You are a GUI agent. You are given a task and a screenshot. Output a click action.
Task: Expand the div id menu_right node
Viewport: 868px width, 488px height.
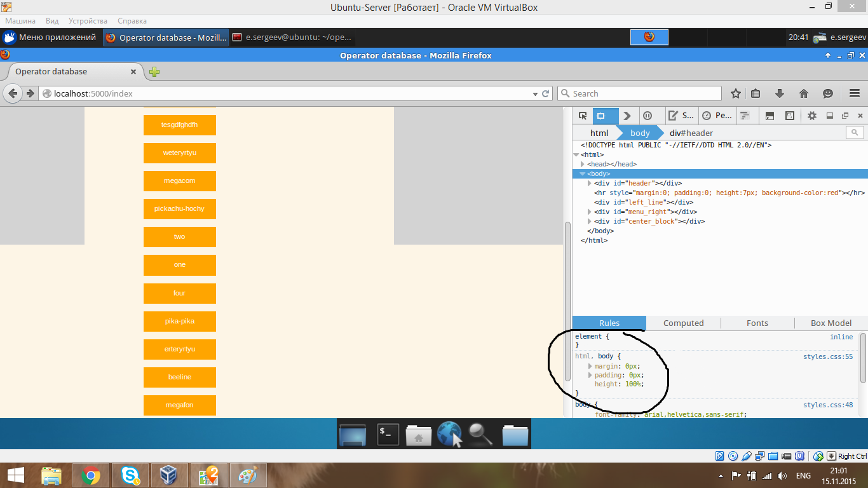[x=590, y=212]
